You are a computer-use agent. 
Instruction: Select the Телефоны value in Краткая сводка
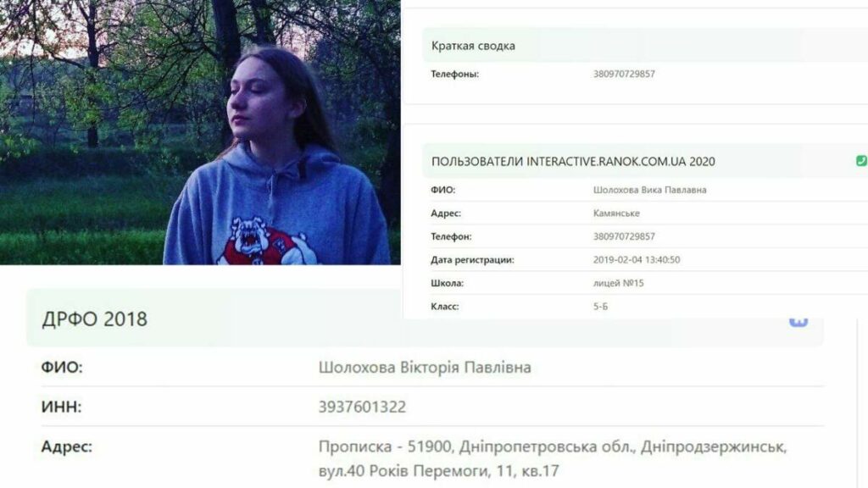[624, 74]
